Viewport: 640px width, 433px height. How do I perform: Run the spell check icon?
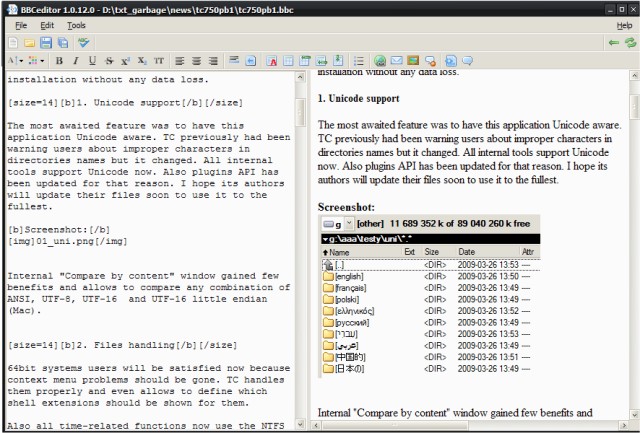coord(84,43)
